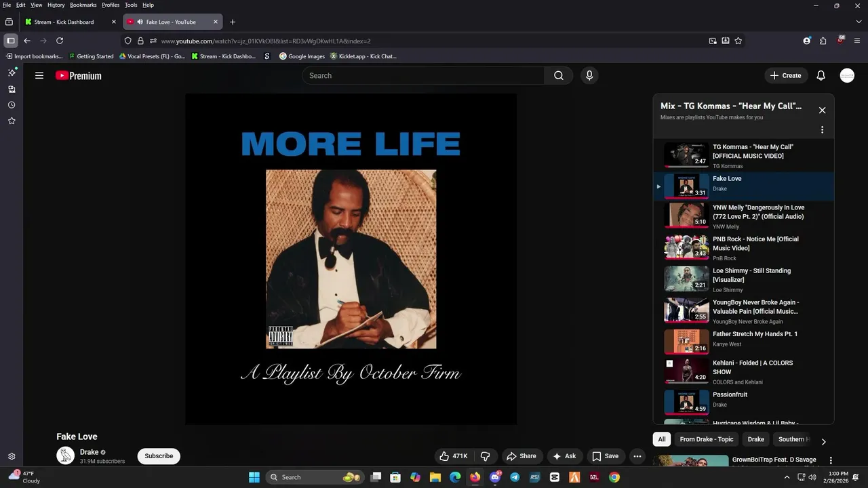The height and width of the screenshot is (488, 868).
Task: Open the History menu
Action: point(56,5)
